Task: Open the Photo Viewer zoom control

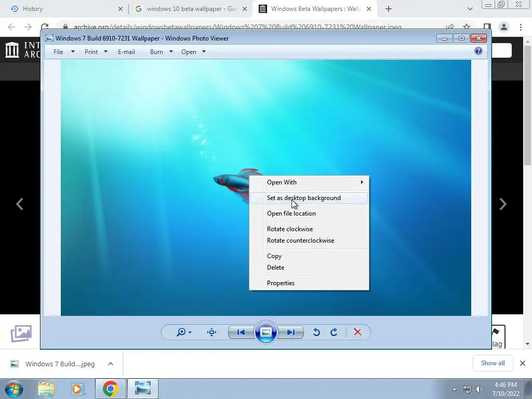Action: [x=184, y=332]
